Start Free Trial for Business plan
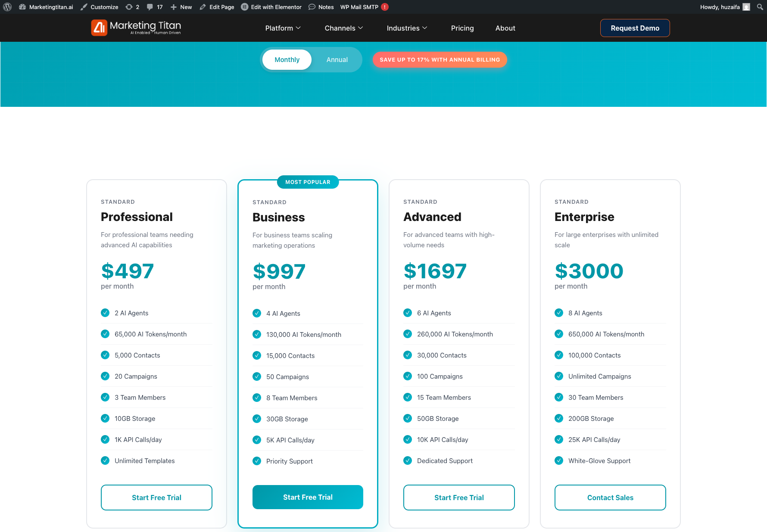Viewport: 767px width, 532px height. point(308,497)
